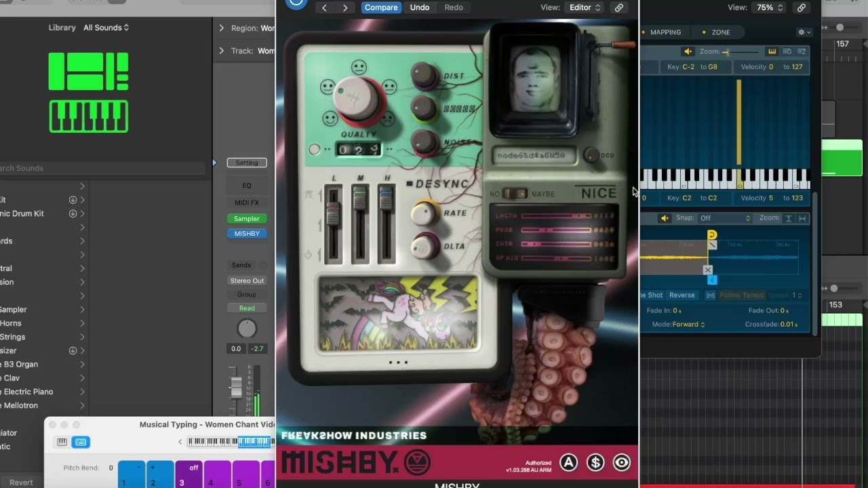Click the yellow loop marker on waveform
The height and width of the screenshot is (488, 868).
click(711, 235)
